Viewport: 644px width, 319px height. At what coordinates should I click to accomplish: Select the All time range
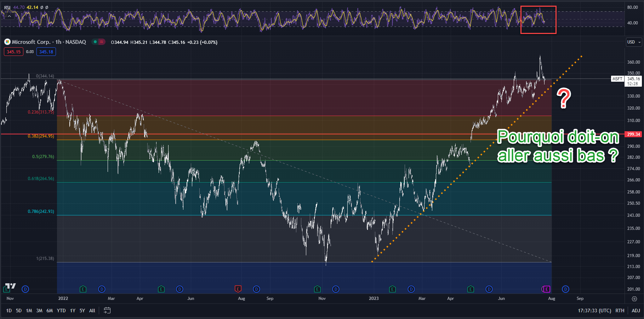click(x=92, y=311)
